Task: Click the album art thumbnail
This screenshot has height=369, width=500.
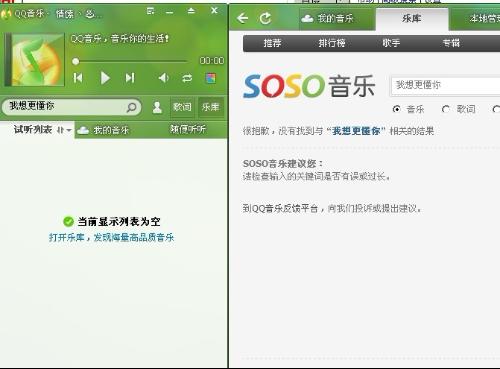Action: [35, 59]
